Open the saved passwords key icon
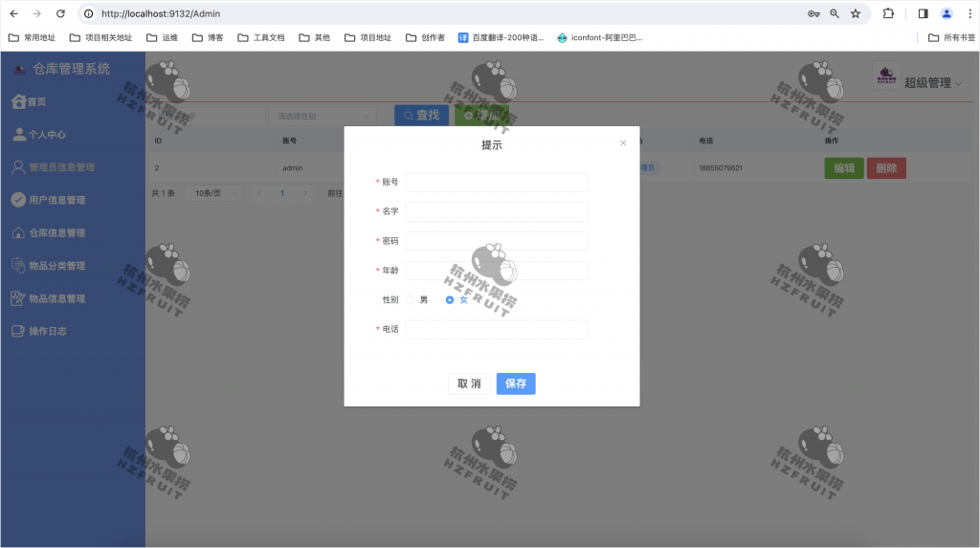This screenshot has width=980, height=548. click(813, 13)
